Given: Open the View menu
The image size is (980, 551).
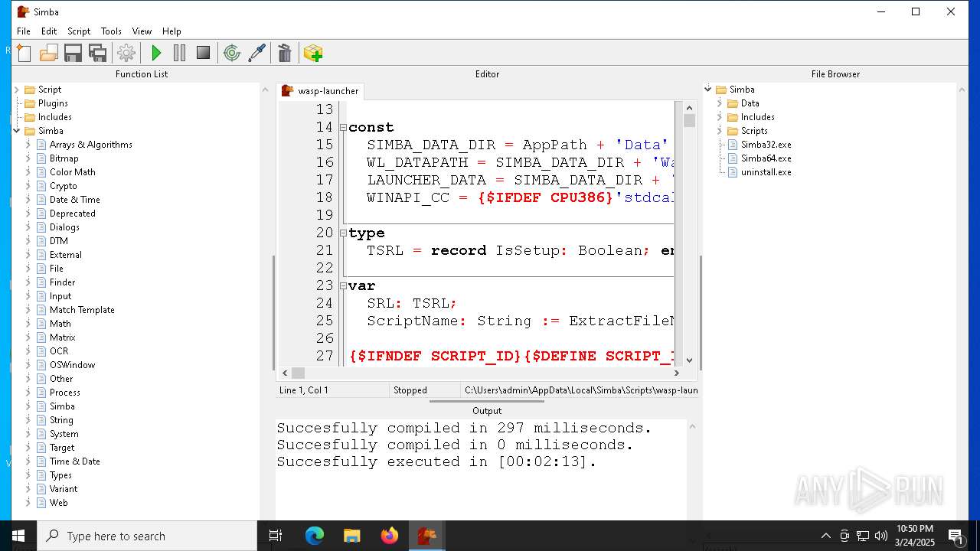Looking at the screenshot, I should click(x=142, y=31).
